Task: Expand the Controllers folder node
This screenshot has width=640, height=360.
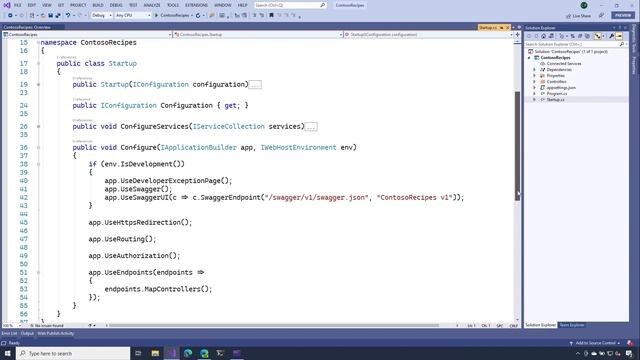Action: [x=534, y=82]
